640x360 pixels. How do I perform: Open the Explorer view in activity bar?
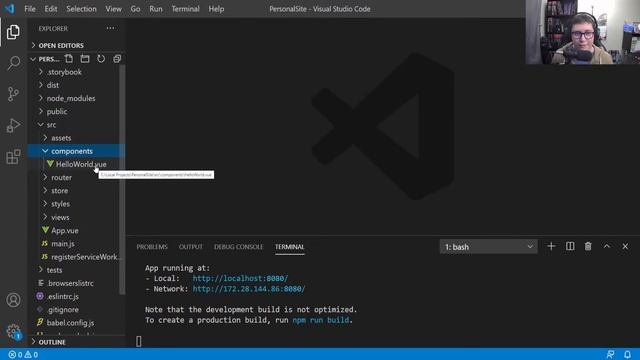13,32
